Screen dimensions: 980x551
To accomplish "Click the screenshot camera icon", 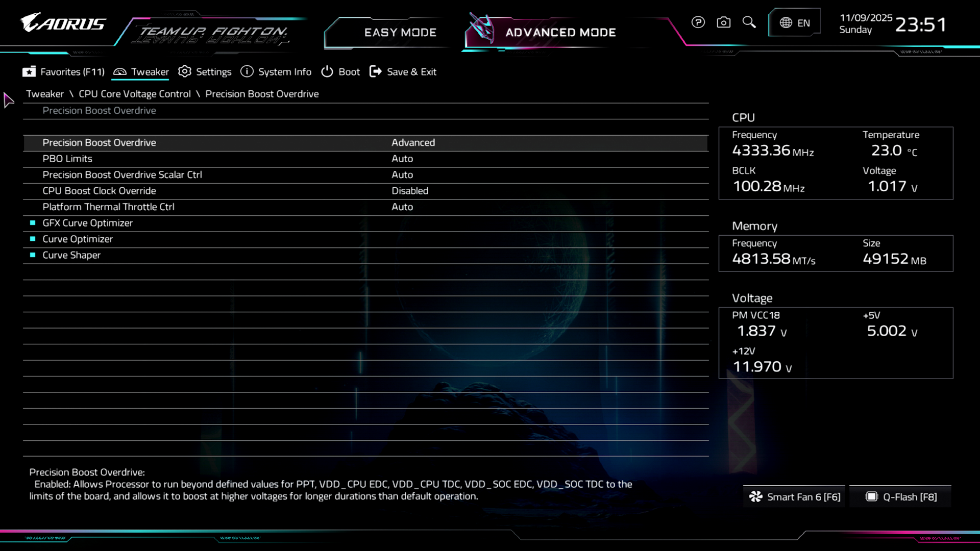I will point(723,22).
